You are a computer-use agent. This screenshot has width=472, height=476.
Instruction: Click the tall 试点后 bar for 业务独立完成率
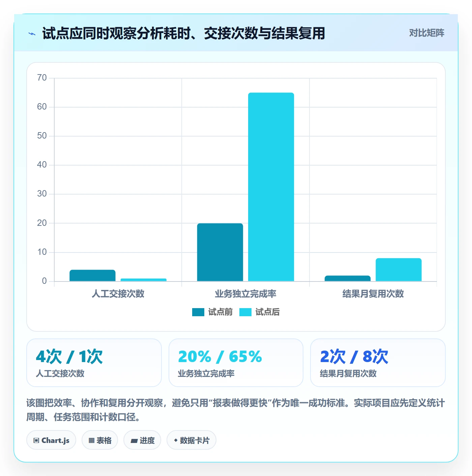pyautogui.click(x=271, y=187)
